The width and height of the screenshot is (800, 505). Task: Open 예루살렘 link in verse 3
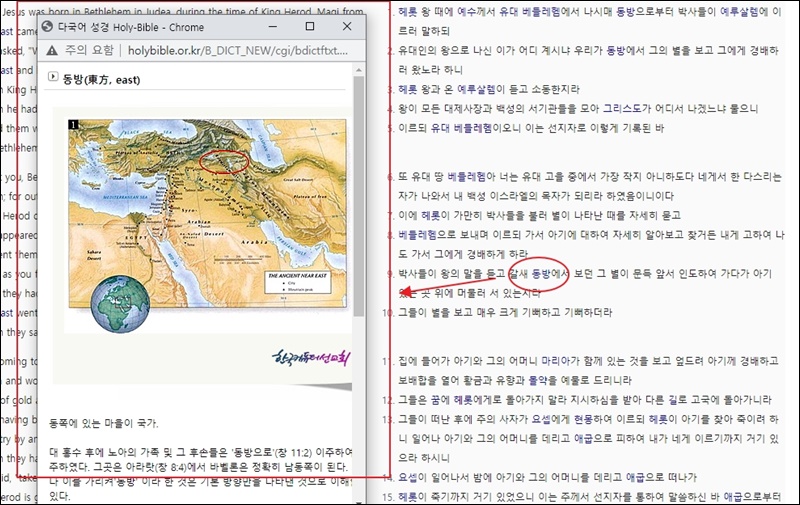[x=477, y=89]
